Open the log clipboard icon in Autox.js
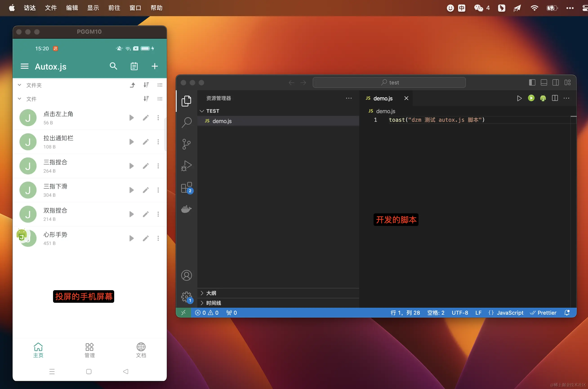The width and height of the screenshot is (588, 389). tap(134, 66)
